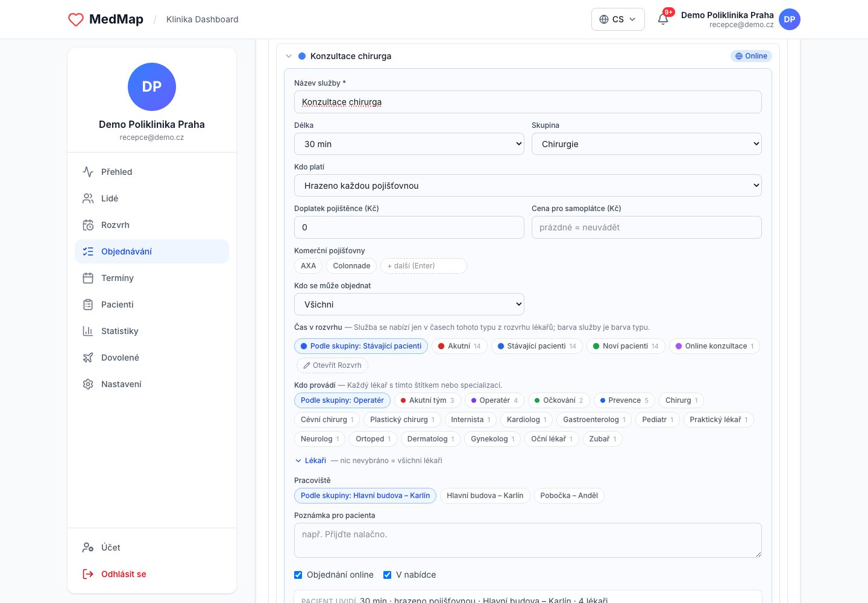Go to the Objednávání menu item

point(152,251)
